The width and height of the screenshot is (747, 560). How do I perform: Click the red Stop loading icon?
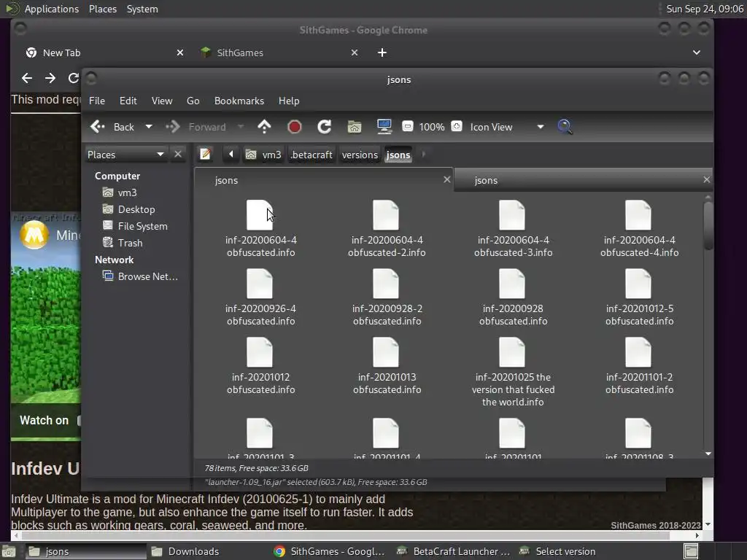click(x=295, y=127)
